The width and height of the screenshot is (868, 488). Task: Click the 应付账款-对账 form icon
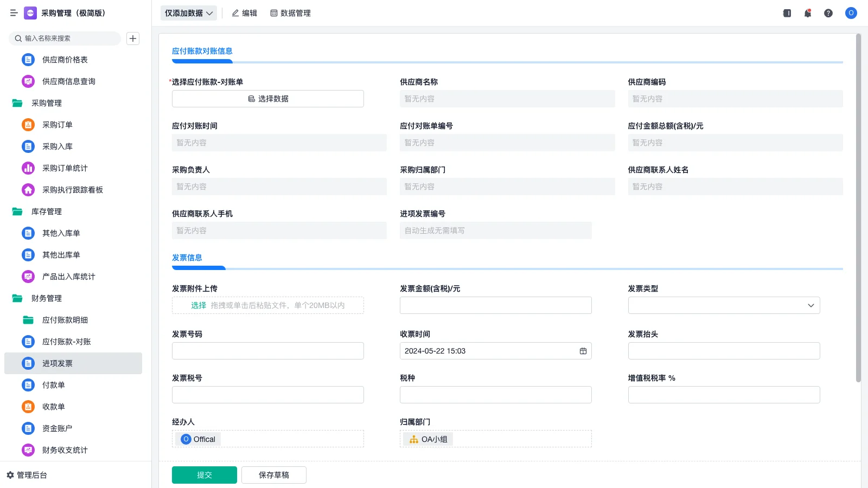[x=28, y=342]
